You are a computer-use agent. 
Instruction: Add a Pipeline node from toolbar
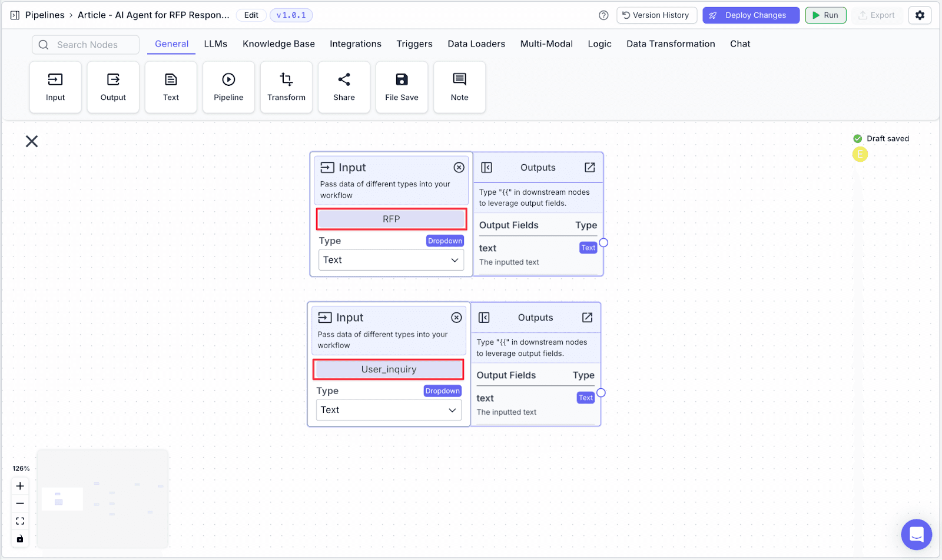tap(228, 87)
